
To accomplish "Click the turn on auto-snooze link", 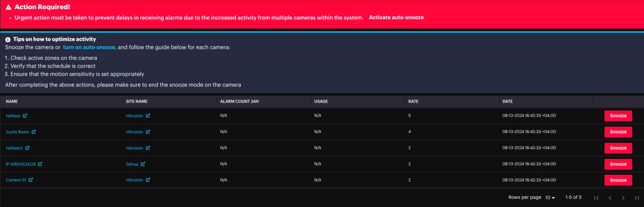I will [89, 47].
